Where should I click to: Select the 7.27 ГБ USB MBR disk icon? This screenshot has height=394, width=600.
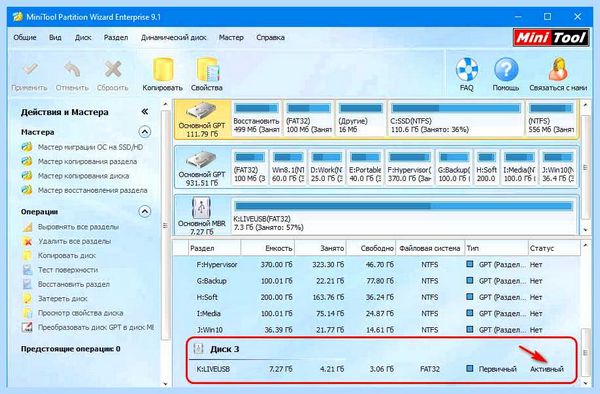pos(202,208)
